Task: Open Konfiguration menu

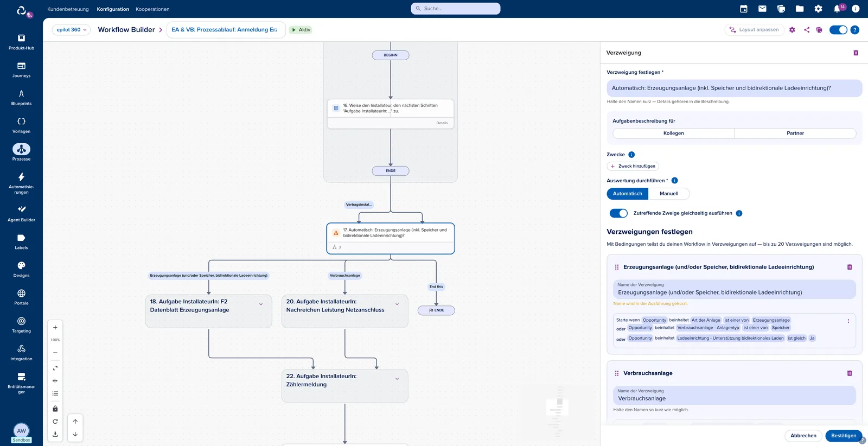Action: [x=113, y=9]
